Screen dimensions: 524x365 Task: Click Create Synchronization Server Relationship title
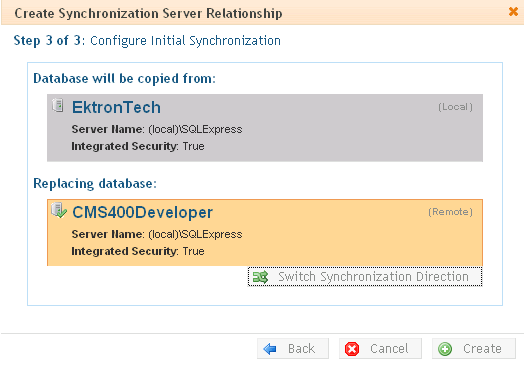pyautogui.click(x=148, y=13)
